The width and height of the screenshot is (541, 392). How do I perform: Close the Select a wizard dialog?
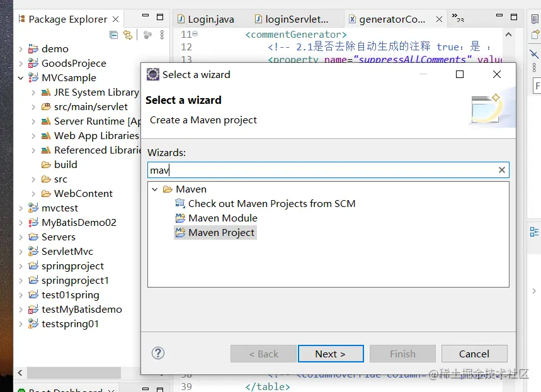pyautogui.click(x=496, y=74)
